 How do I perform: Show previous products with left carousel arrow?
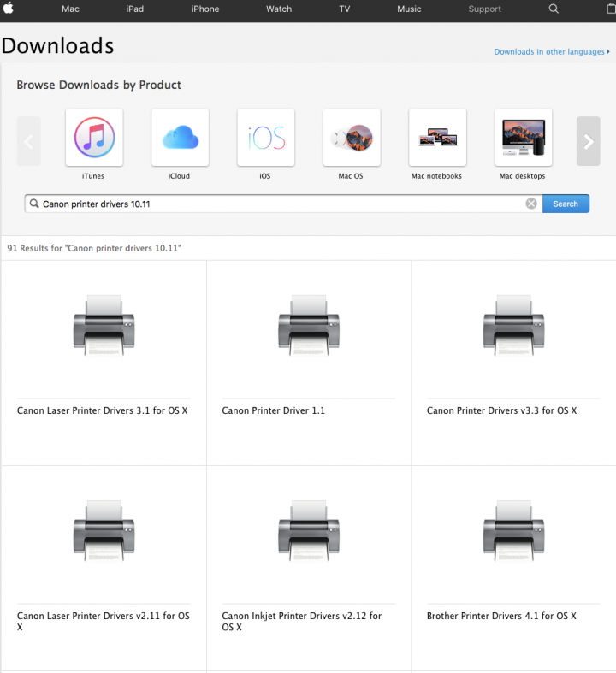tap(29, 141)
